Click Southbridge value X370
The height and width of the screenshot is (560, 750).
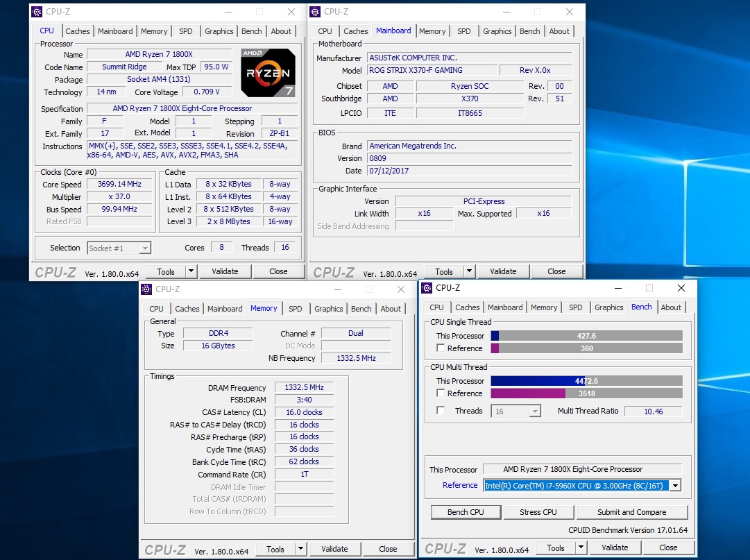[470, 99]
